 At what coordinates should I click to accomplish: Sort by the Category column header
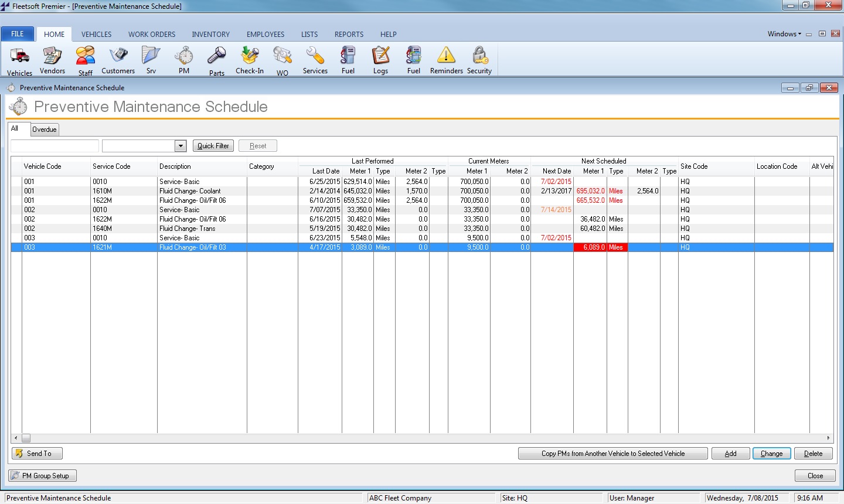(273, 166)
